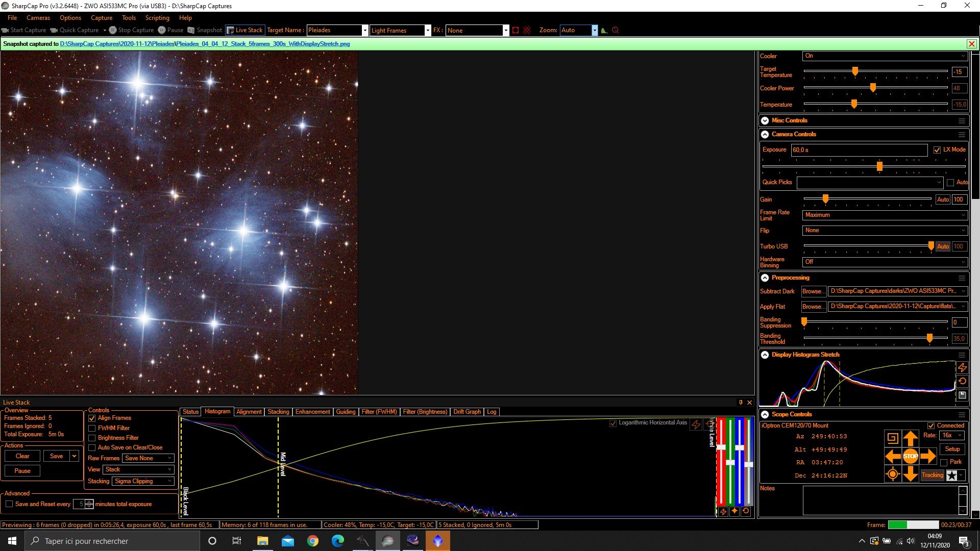This screenshot has height=551, width=980.
Task: Reset Display Histogram Stretch with circular arrow
Action: 962,381
